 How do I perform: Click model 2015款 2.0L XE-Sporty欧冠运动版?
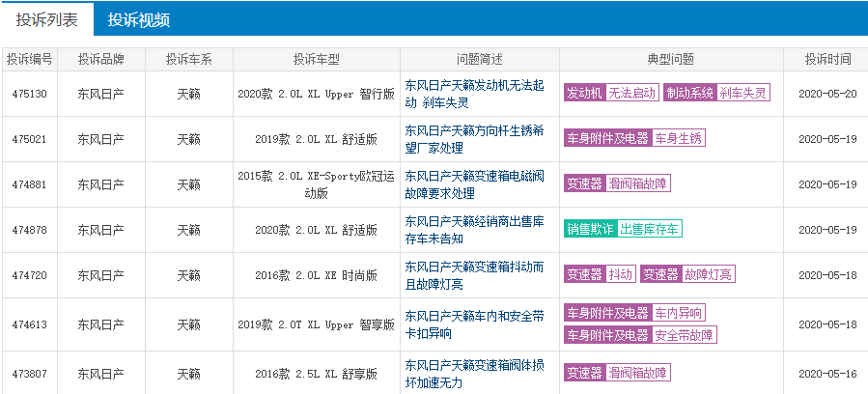coord(316,184)
